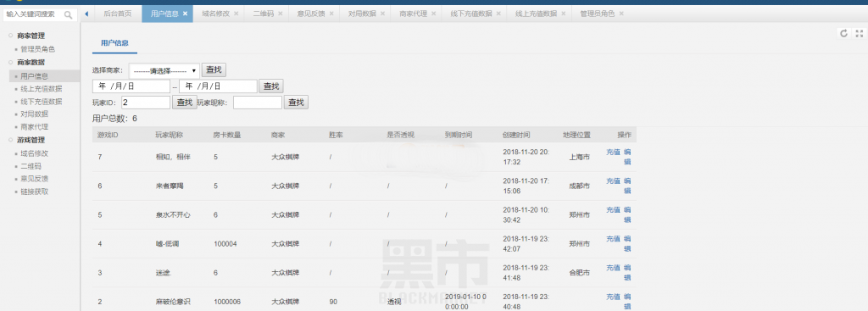Screen dimensions: 868x311
Task: Open 管理员角色 in the sidebar
Action: point(37,49)
